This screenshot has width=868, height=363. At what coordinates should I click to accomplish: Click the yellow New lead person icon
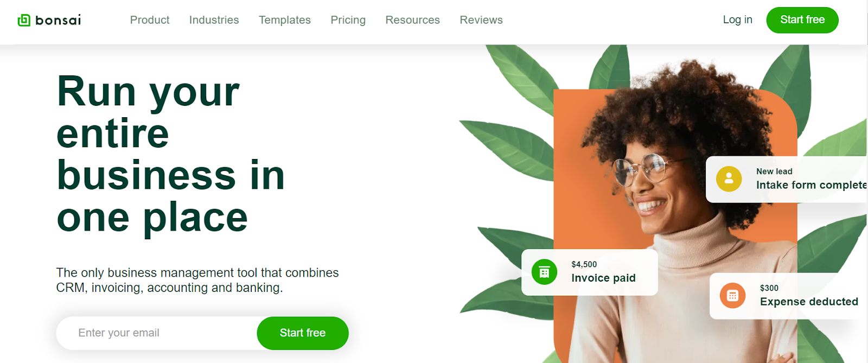[729, 179]
